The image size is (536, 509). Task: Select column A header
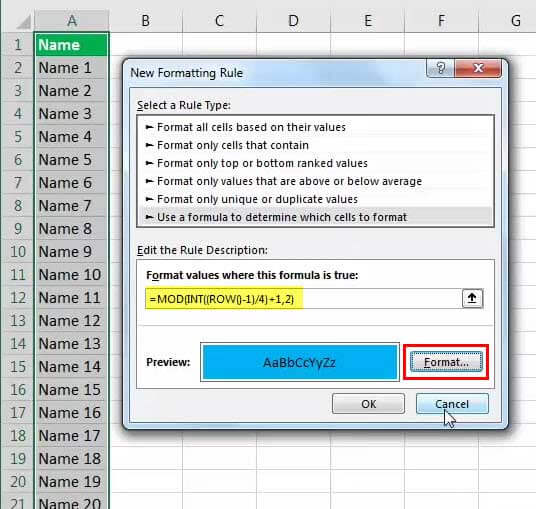72,21
